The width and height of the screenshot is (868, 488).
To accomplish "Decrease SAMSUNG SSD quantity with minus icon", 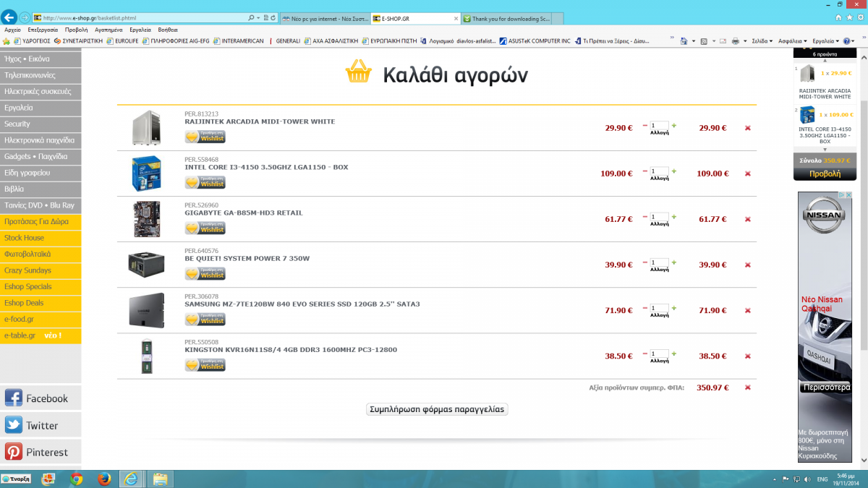I will point(645,308).
